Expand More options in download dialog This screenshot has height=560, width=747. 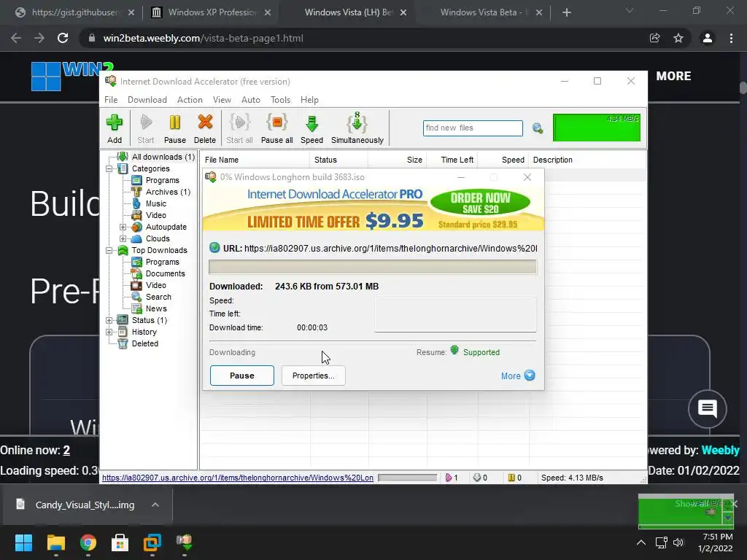[518, 376]
